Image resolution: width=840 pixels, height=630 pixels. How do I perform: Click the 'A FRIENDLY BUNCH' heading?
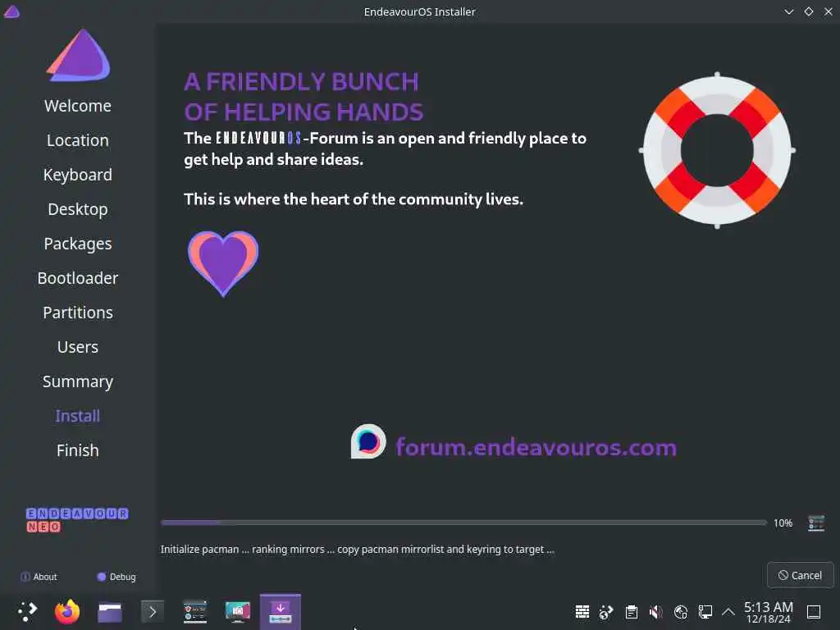click(301, 82)
